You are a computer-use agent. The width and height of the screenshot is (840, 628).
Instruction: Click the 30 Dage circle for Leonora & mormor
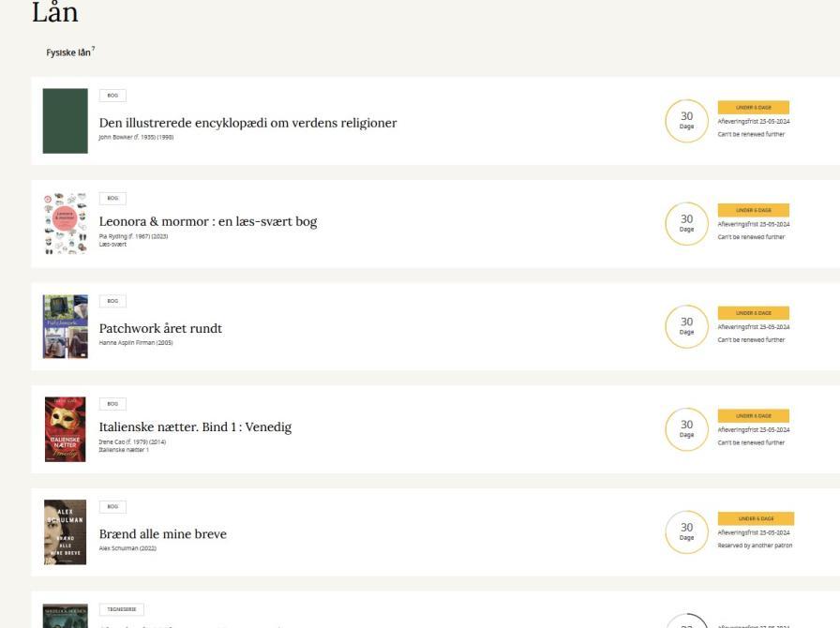[x=686, y=224]
